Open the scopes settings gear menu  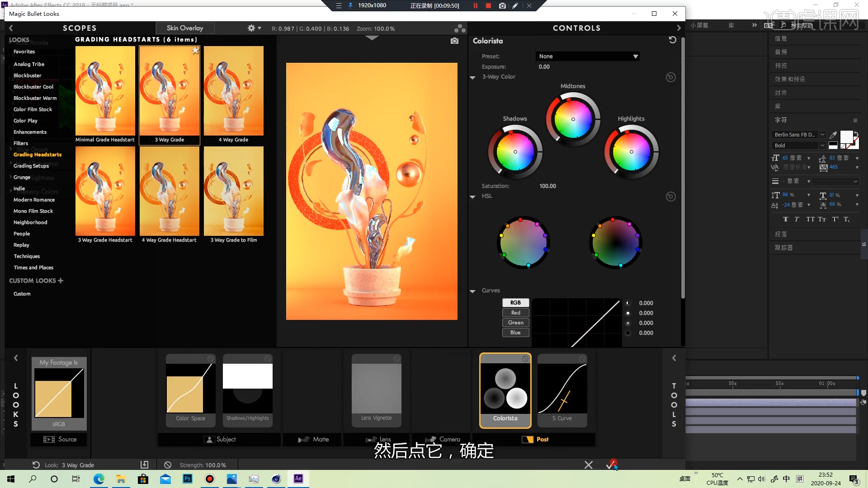(x=254, y=28)
